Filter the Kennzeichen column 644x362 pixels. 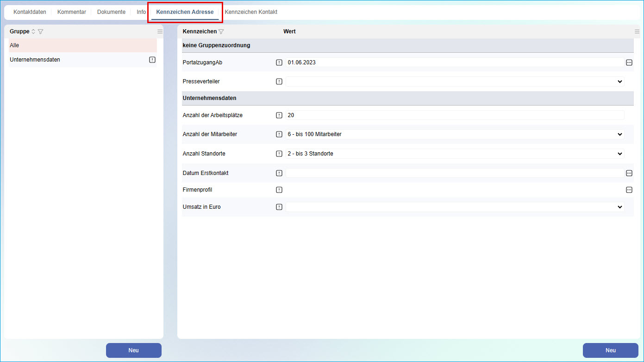click(221, 31)
